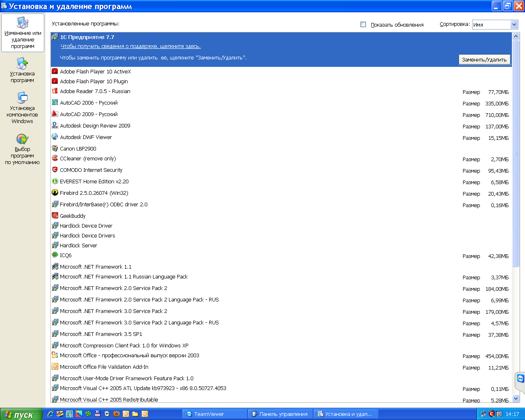Select ".NET Framework 2.0 Service Pack 2 Language Pack - RUS"
Image resolution: width=525 pixels, height=420 pixels.
(x=281, y=300)
